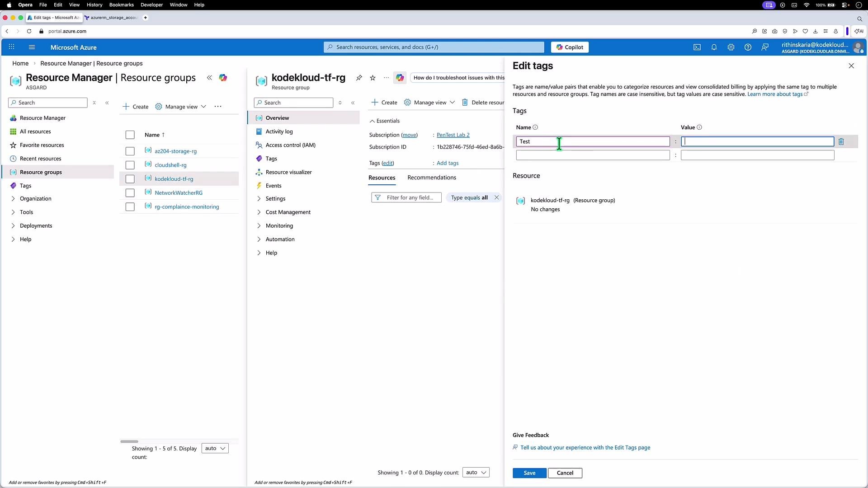Check the rg-complaince-monitoring checkbox
Viewport: 868px width, 488px height.
tap(130, 207)
